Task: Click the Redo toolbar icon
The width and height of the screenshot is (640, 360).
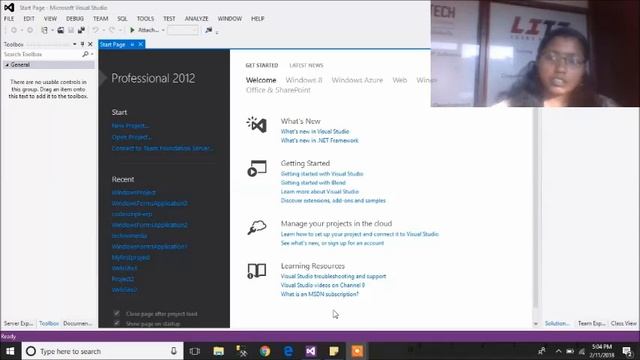Action: coord(112,30)
